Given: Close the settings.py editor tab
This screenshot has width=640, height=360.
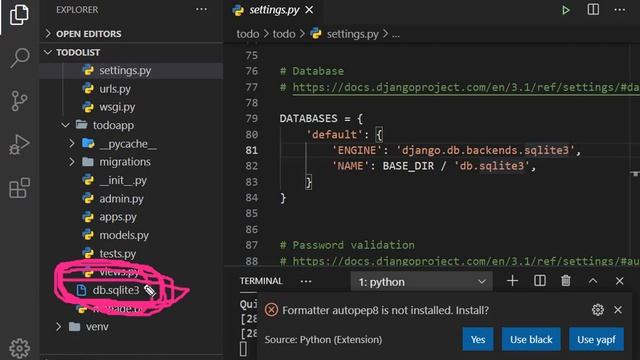Looking at the screenshot, I should click(x=309, y=9).
